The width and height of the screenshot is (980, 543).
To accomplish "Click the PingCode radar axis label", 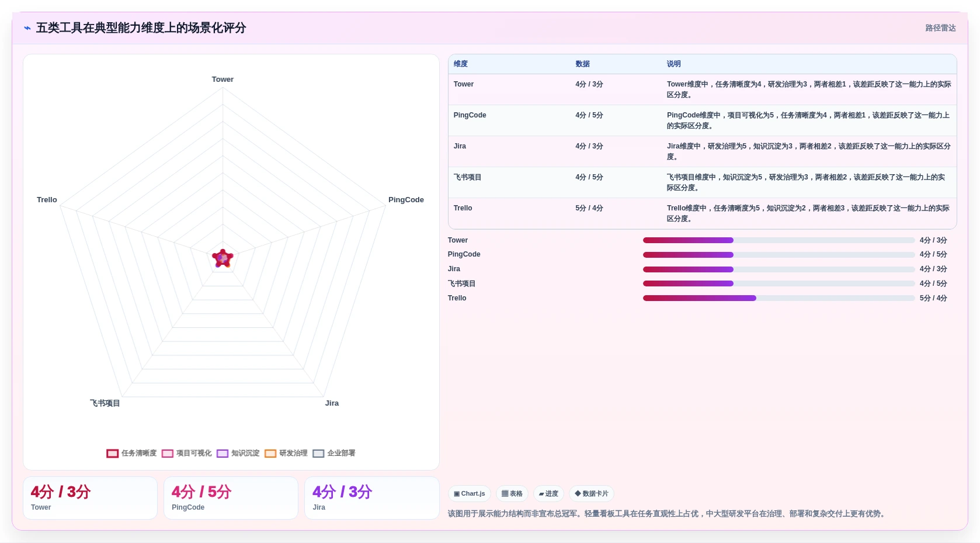I will click(406, 200).
